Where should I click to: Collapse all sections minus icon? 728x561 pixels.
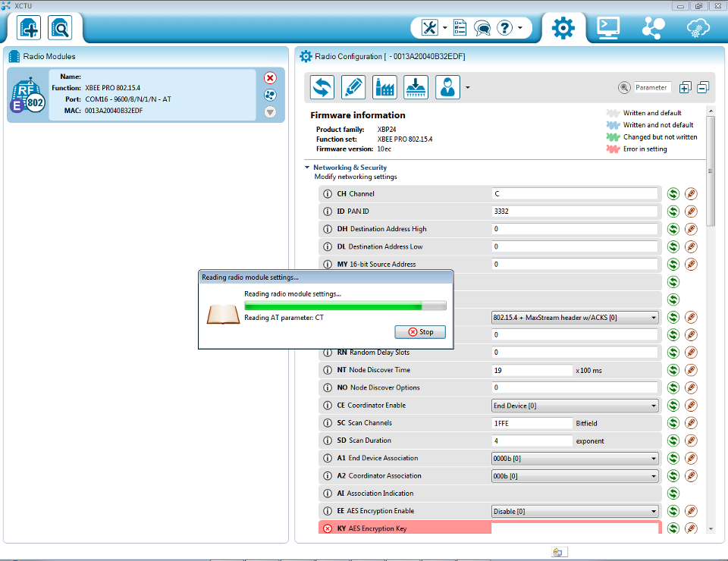[x=703, y=87]
